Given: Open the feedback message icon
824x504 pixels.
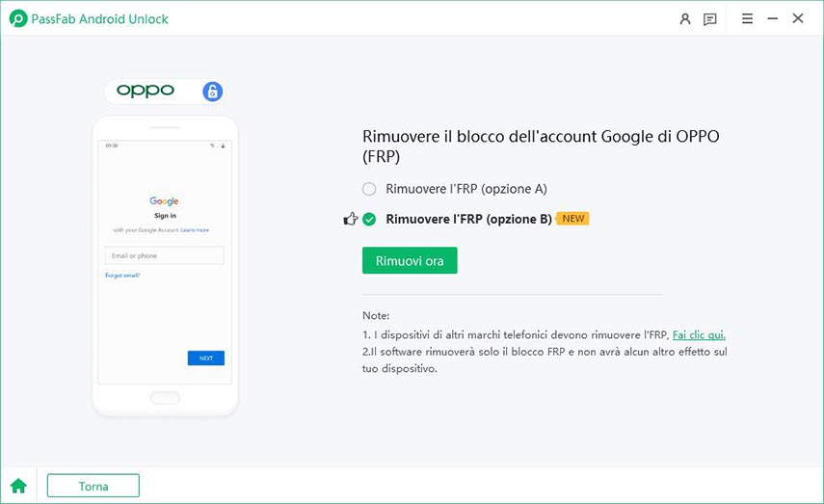Looking at the screenshot, I should point(710,18).
